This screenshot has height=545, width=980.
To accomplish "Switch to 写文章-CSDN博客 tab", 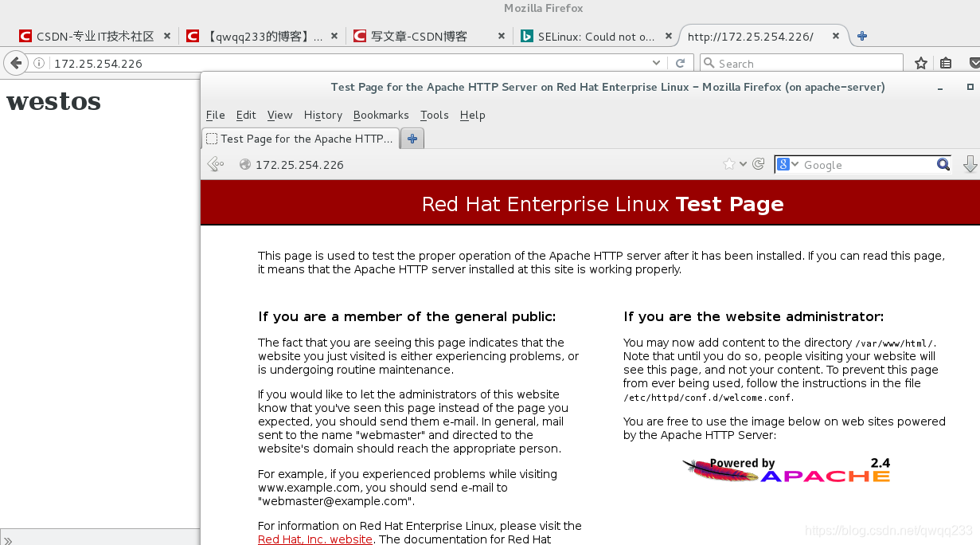I will (x=430, y=36).
